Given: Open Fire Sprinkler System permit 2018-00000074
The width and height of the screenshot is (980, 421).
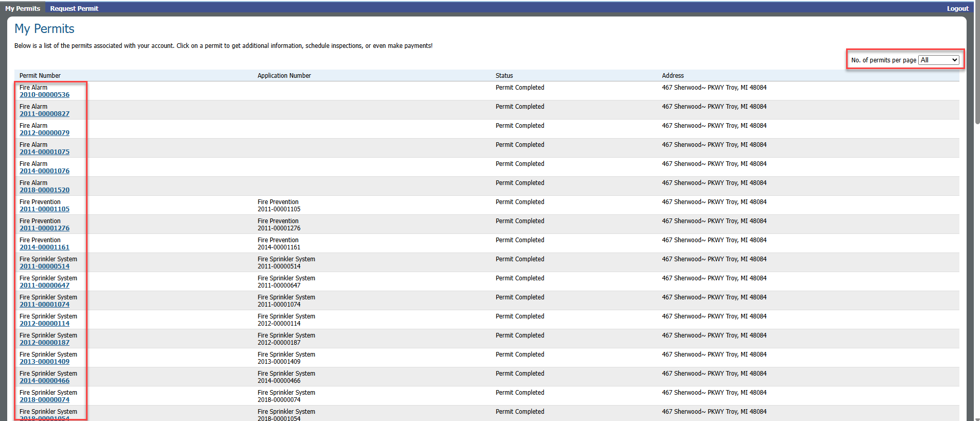Looking at the screenshot, I should [x=44, y=400].
